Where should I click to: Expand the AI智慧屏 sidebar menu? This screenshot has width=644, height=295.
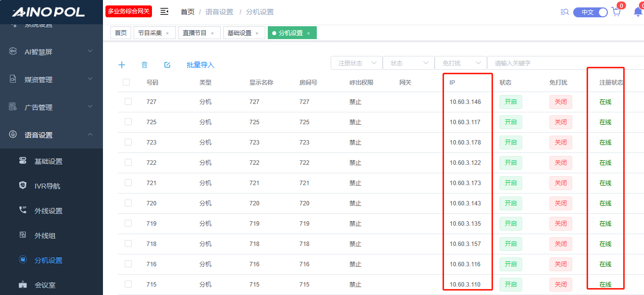coord(51,51)
